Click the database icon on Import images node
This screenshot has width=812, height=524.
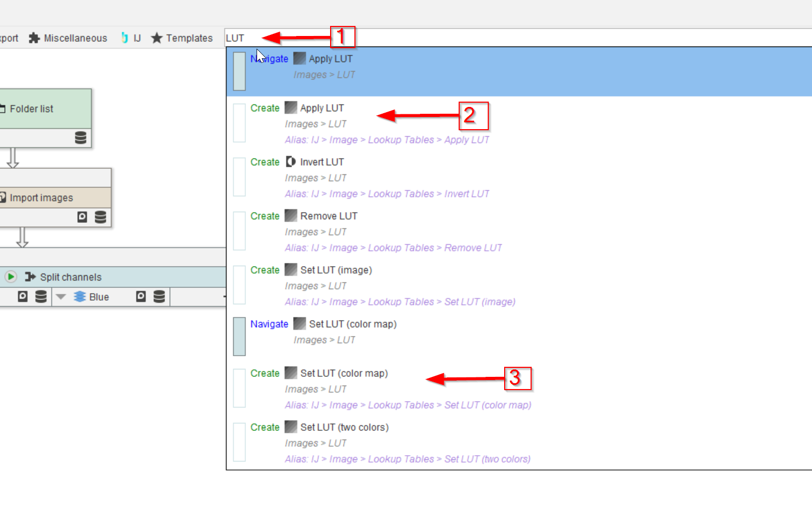(x=101, y=217)
